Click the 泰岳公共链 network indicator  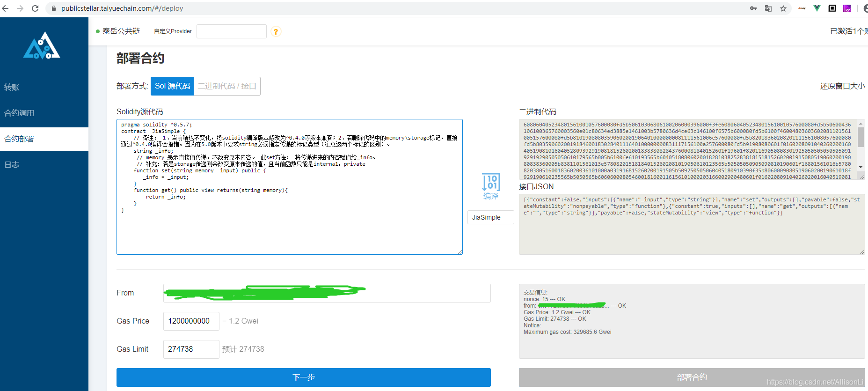(x=118, y=31)
